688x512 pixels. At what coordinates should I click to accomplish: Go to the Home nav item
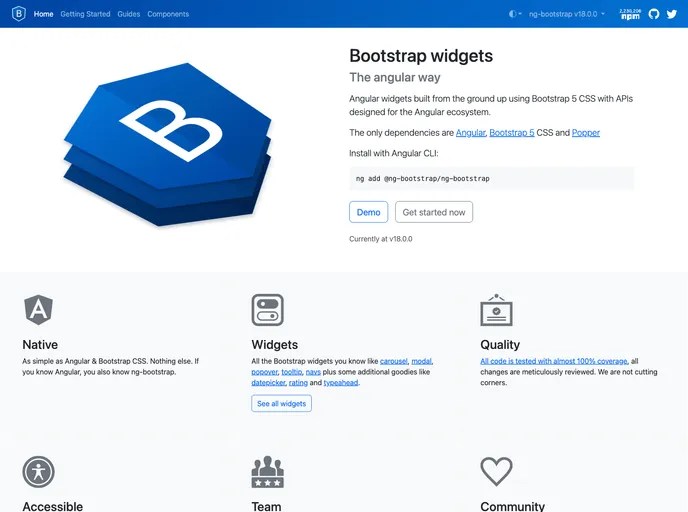pyautogui.click(x=43, y=14)
